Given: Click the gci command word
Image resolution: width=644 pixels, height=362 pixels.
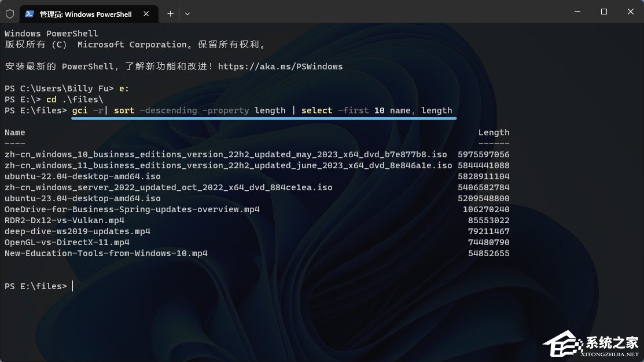Looking at the screenshot, I should coord(80,111).
